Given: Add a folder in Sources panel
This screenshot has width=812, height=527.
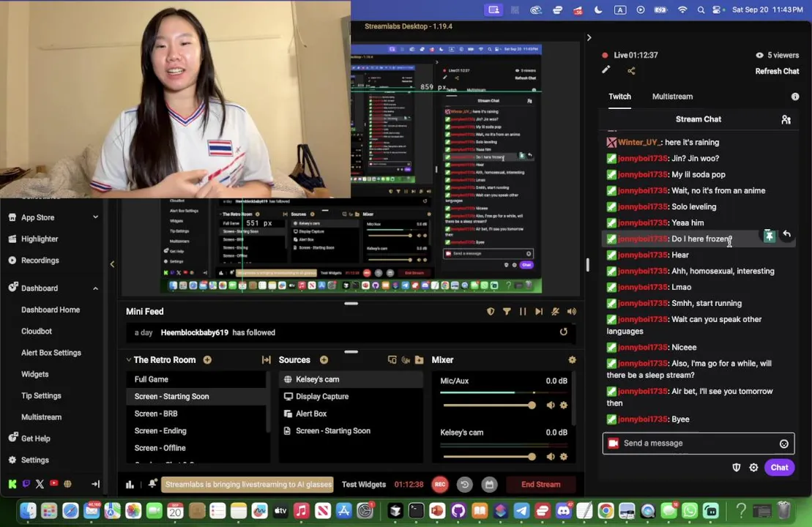Looking at the screenshot, I should (420, 360).
